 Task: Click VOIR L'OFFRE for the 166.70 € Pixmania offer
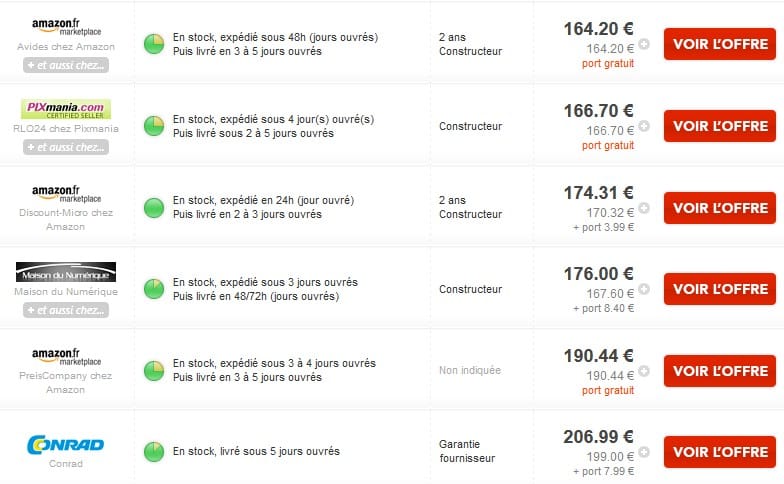pos(720,126)
